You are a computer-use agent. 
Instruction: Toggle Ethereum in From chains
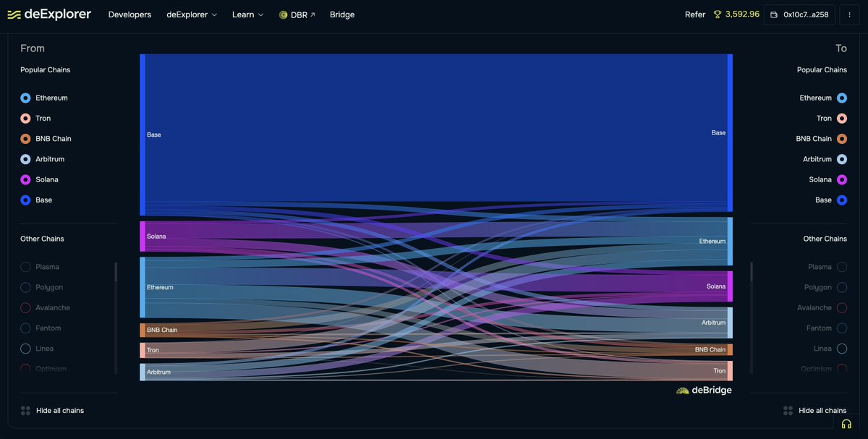25,98
